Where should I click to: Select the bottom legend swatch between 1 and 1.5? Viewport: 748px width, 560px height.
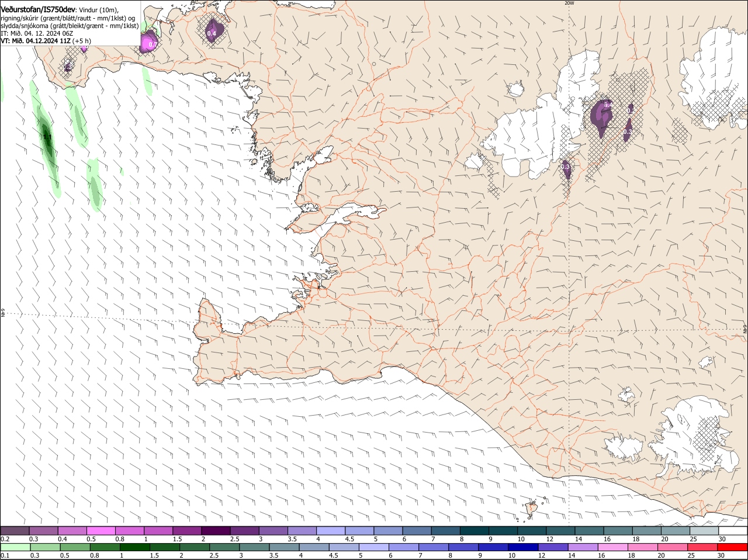135,548
